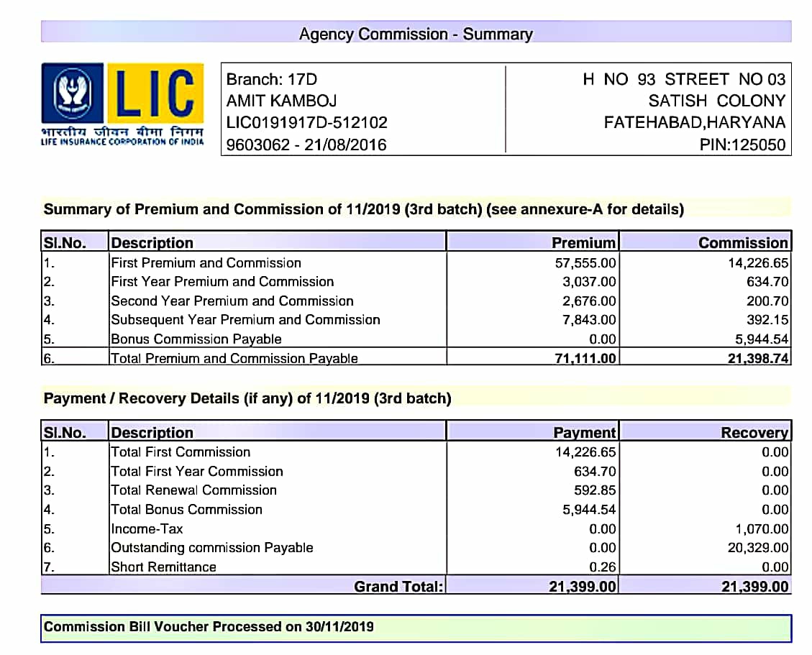Image resolution: width=812 pixels, height=655 pixels.
Task: Click the 'Branch: 17D' text
Action: click(x=271, y=79)
